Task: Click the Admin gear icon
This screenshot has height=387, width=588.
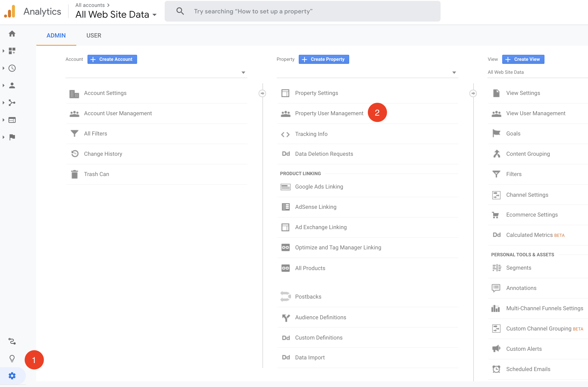Action: [12, 376]
